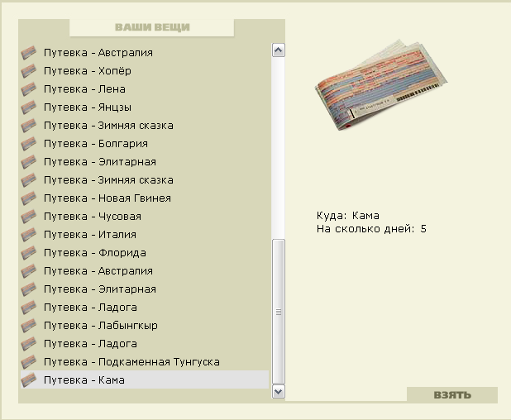Click the ticket icon beside Путевка - Чусовая
This screenshot has height=420, width=511.
coord(29,217)
